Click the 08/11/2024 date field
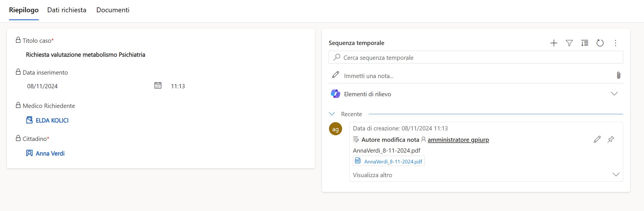 click(x=42, y=86)
